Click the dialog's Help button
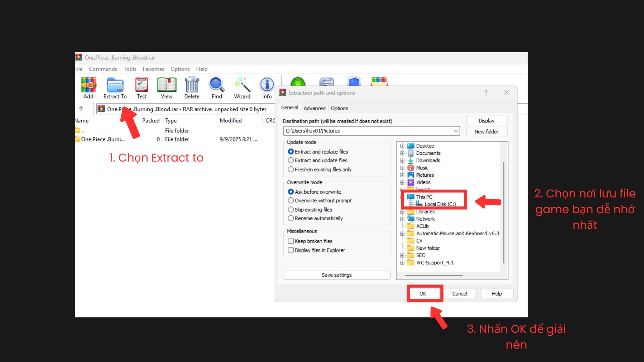Screen dimensions: 644x362 [497, 294]
